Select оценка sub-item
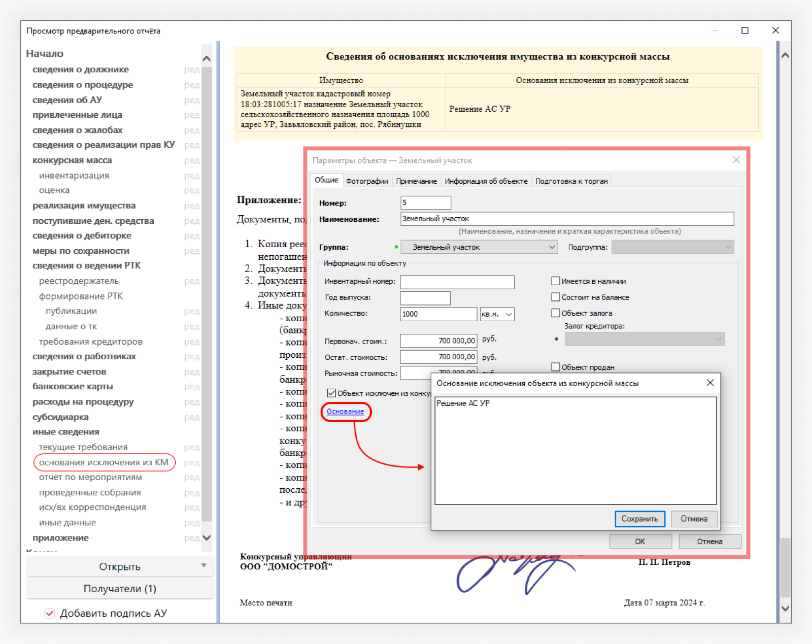This screenshot has height=644, width=812. point(54,190)
